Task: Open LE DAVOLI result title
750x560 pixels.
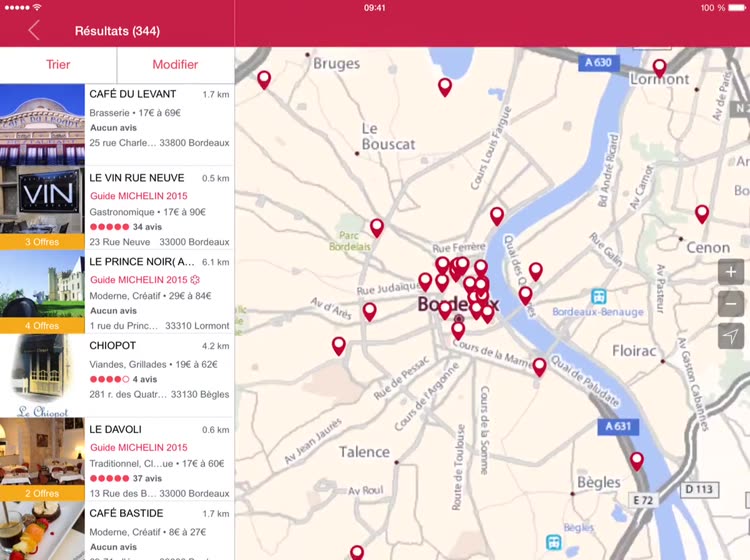Action: [115, 429]
